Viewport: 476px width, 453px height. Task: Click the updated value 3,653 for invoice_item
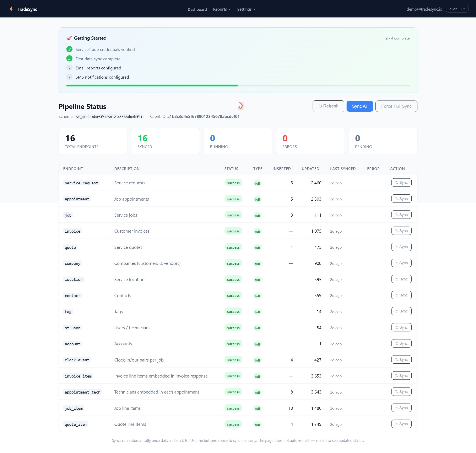[316, 376]
